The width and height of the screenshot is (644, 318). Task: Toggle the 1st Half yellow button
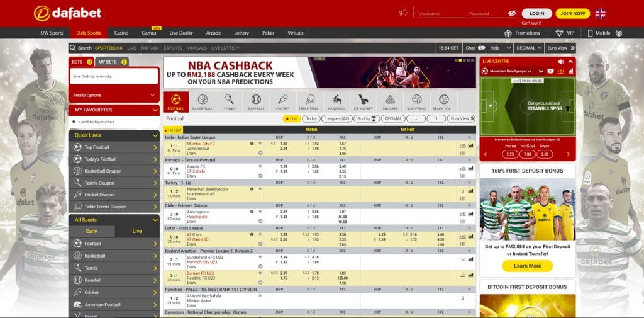[x=173, y=130]
